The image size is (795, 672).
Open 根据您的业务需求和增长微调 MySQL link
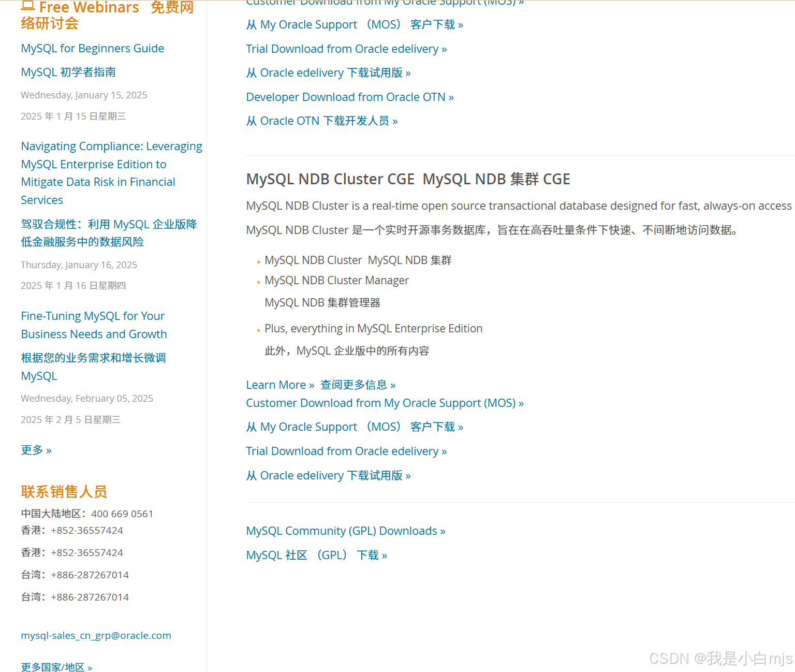(x=94, y=367)
